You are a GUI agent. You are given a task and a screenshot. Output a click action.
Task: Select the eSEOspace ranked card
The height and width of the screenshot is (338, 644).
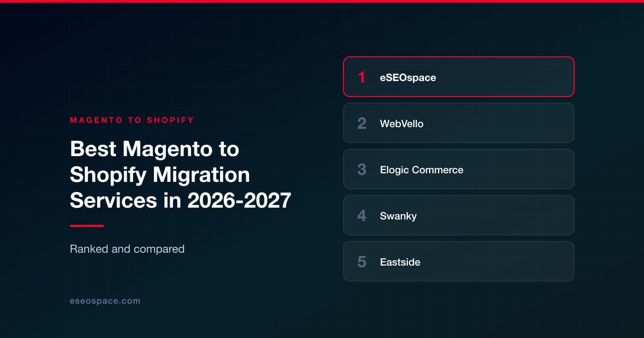(x=459, y=77)
